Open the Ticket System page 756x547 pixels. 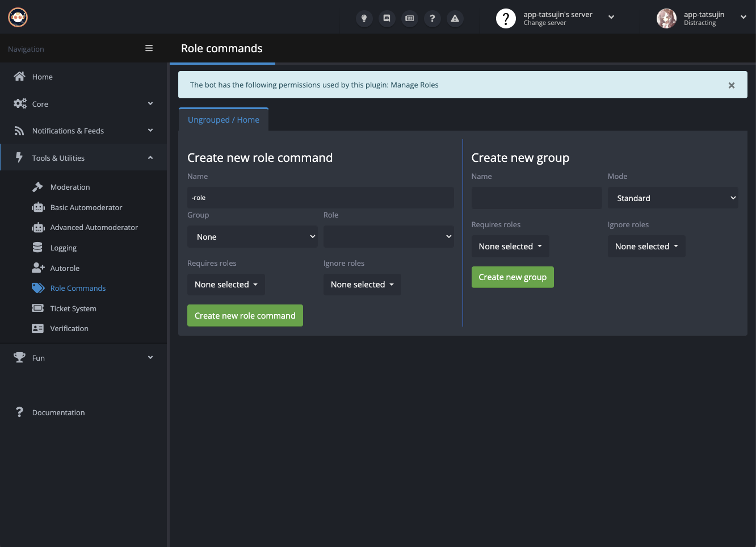click(73, 308)
